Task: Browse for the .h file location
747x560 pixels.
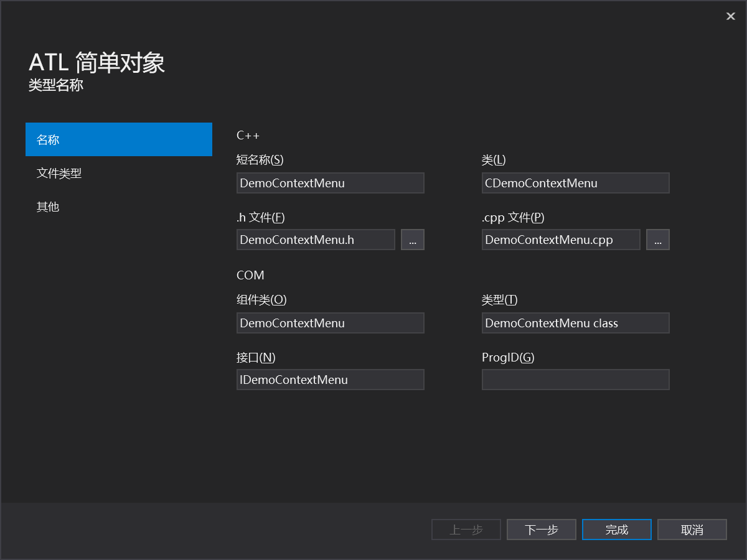Action: (412, 240)
